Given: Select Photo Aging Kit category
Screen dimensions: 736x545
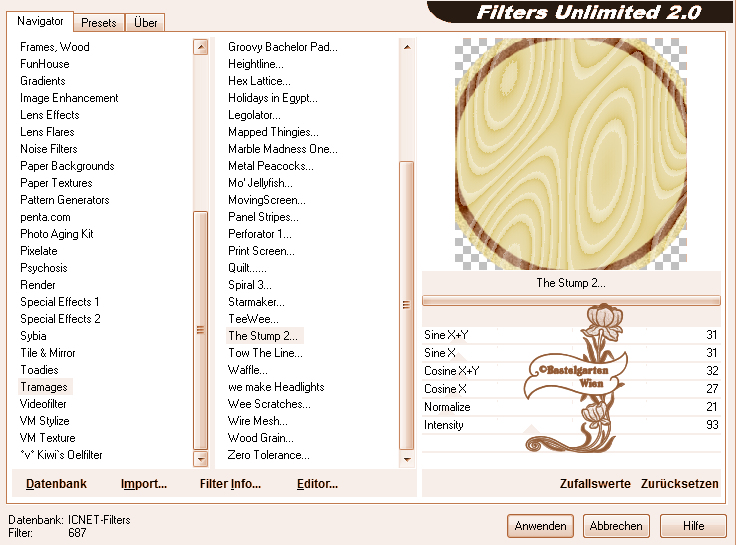Looking at the screenshot, I should coord(57,234).
